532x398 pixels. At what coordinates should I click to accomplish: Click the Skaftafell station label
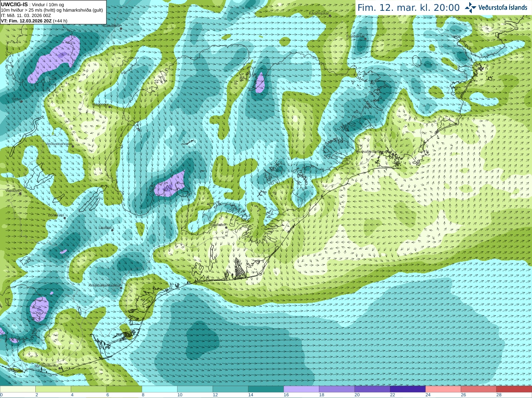click(x=217, y=225)
